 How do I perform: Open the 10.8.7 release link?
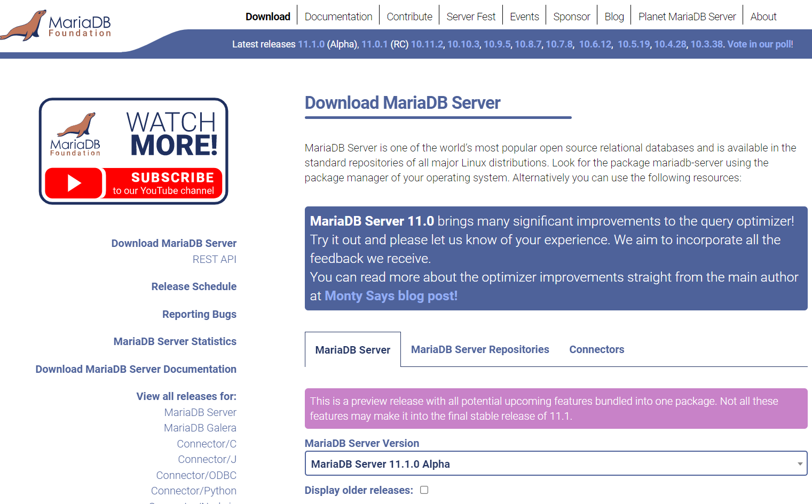click(x=528, y=44)
